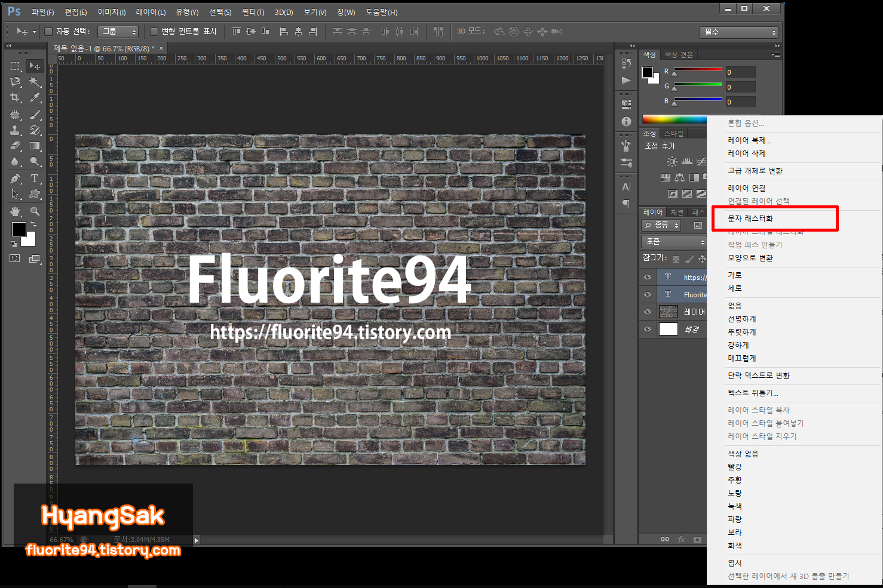
Task: Toggle Quick Mask mode
Action: [15, 258]
